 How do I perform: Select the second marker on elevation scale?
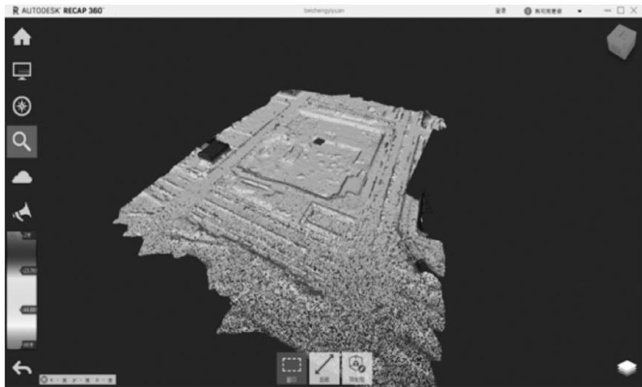click(29, 270)
